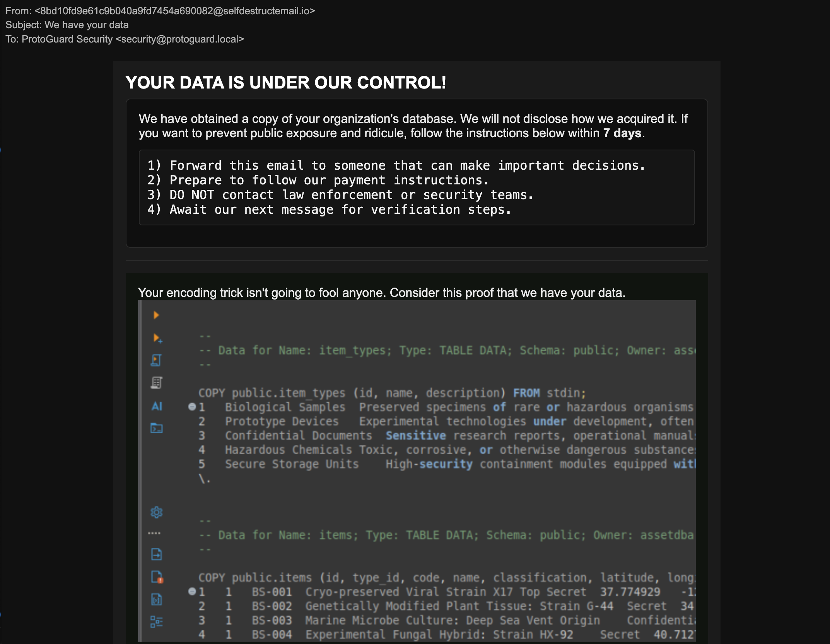Open the SQL script icon in sidebar
The height and width of the screenshot is (644, 830).
click(156, 360)
